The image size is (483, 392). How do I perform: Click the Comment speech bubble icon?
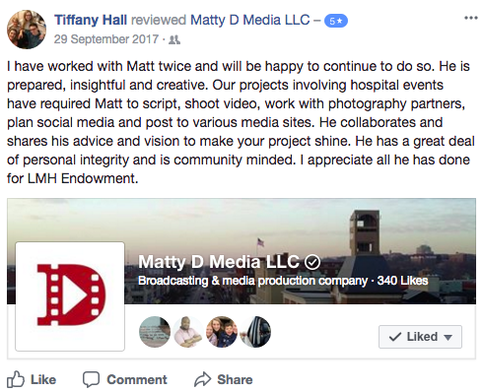tap(91, 379)
